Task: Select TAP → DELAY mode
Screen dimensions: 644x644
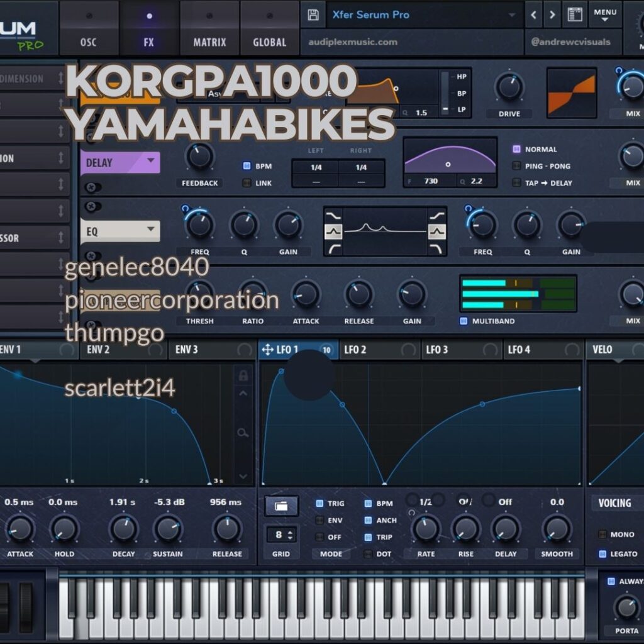Action: (517, 183)
